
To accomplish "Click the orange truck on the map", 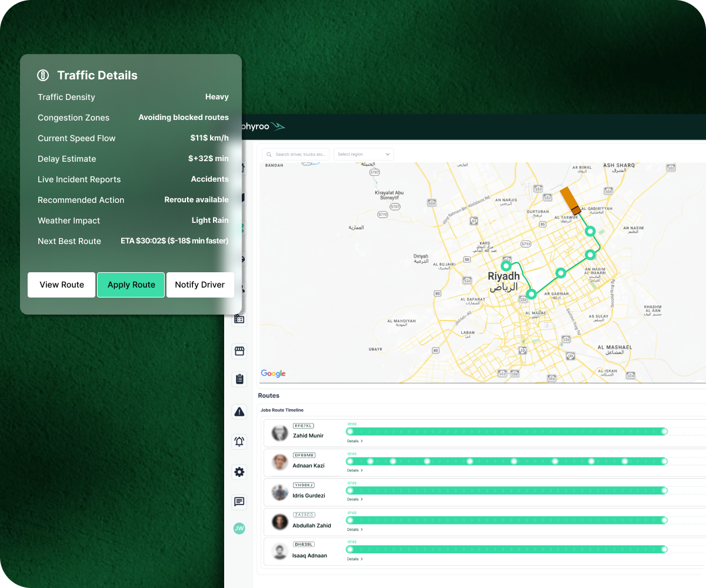I will point(570,201).
